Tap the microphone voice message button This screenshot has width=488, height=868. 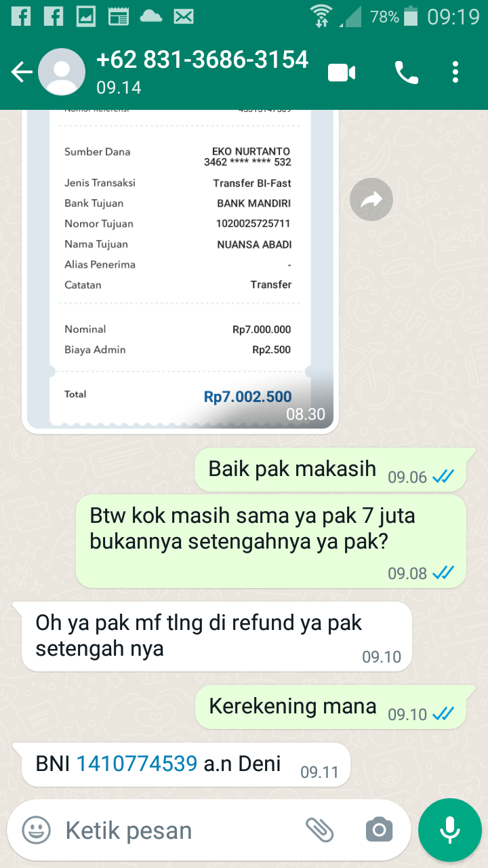(449, 830)
